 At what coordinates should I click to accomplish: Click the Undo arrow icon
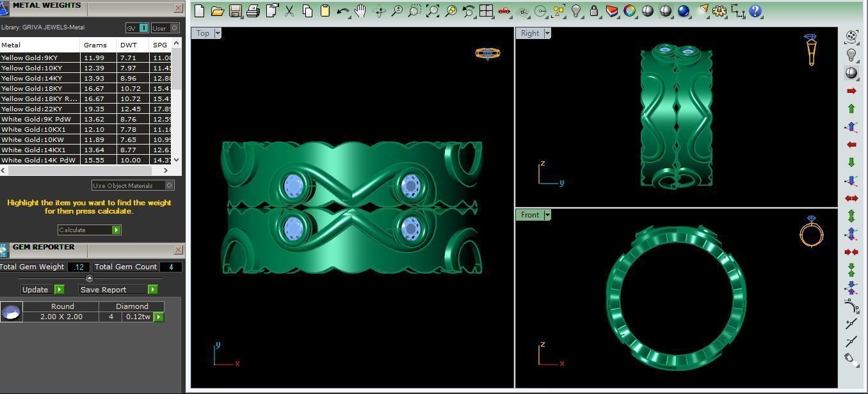(x=342, y=11)
